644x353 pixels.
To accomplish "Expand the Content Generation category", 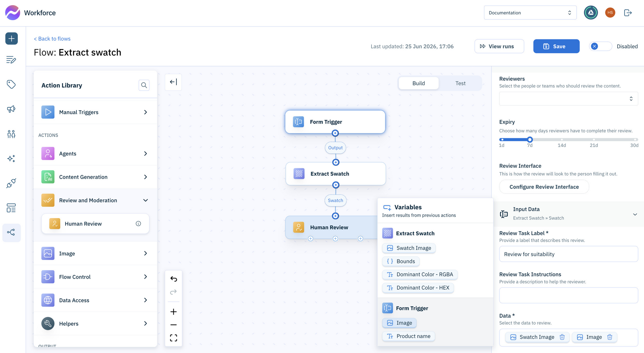I will pos(95,177).
